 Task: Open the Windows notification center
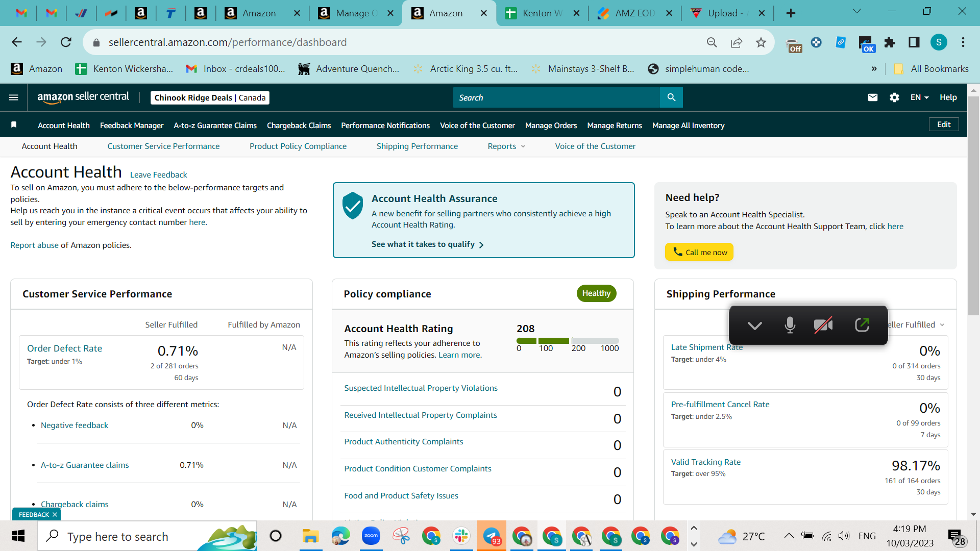956,536
